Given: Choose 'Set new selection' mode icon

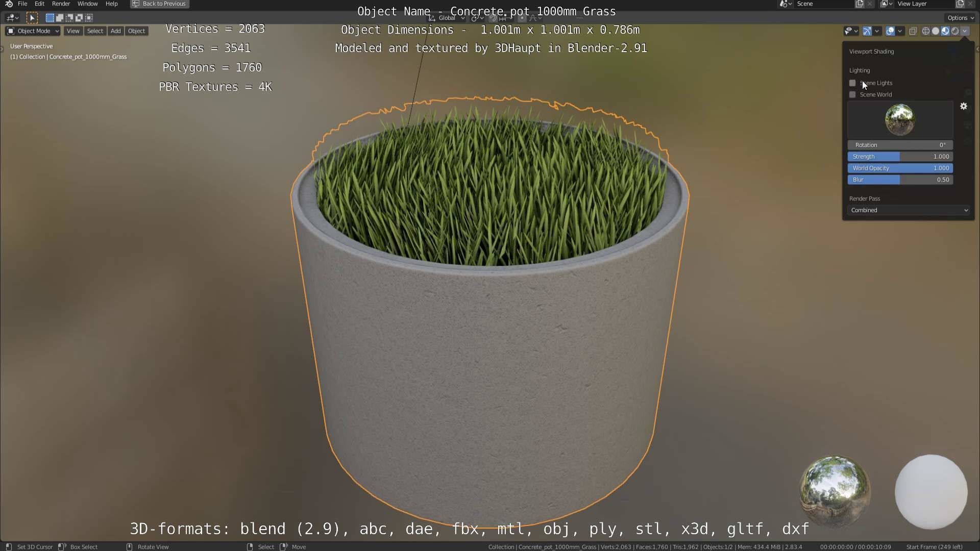Looking at the screenshot, I should pos(50,18).
